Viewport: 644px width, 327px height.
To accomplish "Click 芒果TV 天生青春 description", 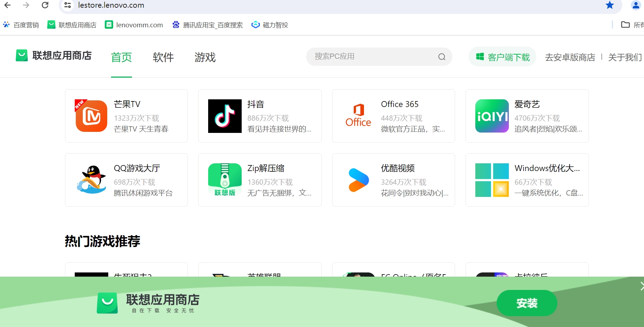I will pos(141,129).
